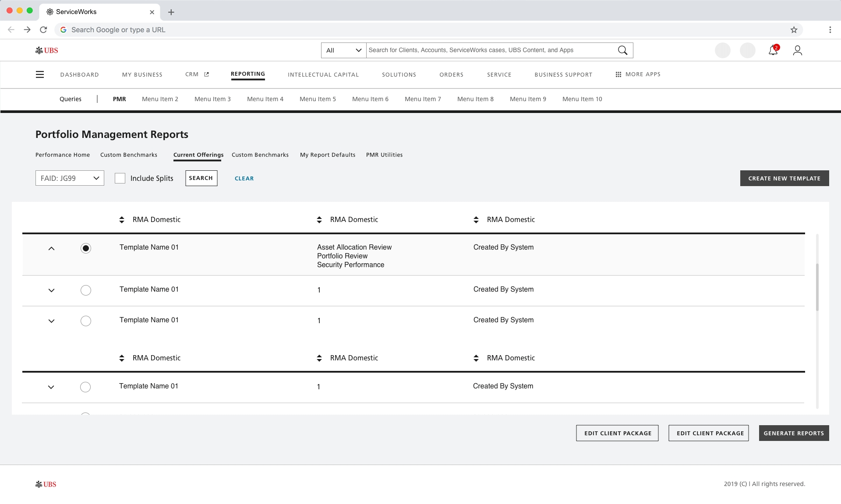Open More Apps grid icon

click(618, 74)
